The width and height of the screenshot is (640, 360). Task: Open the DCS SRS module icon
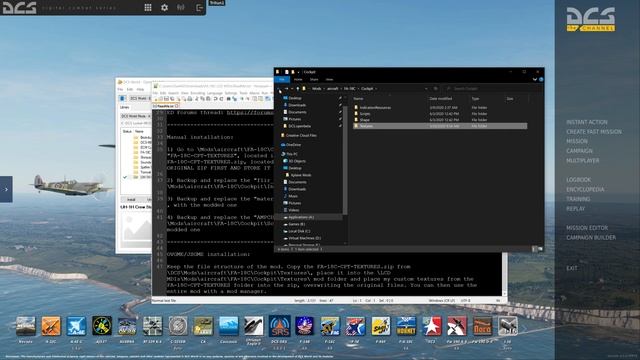click(280, 326)
